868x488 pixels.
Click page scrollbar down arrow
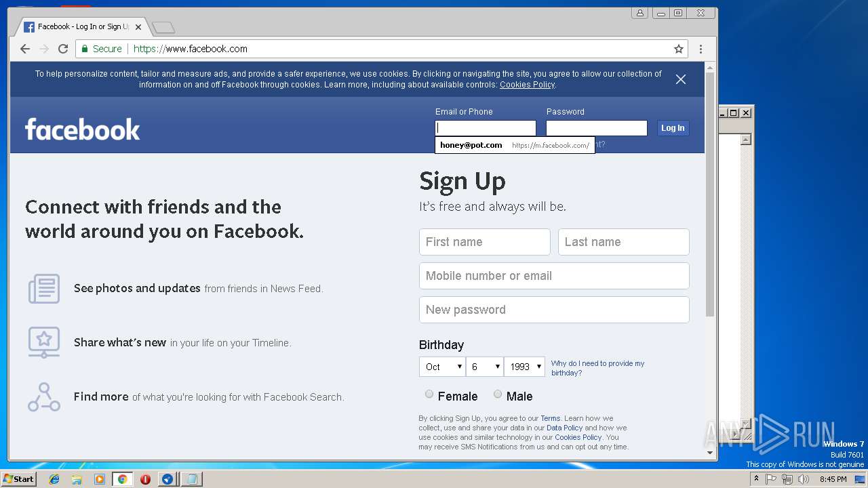[x=710, y=453]
